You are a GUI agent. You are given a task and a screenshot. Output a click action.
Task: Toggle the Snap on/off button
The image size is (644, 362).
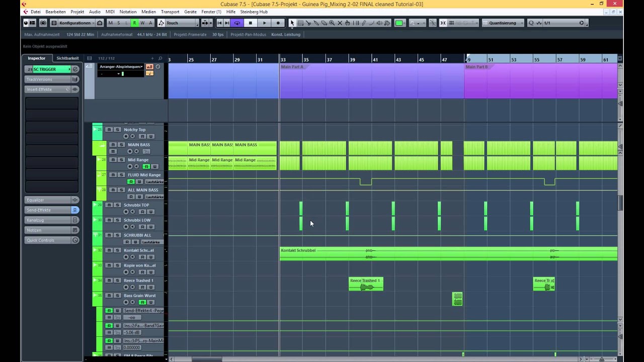pos(443,23)
